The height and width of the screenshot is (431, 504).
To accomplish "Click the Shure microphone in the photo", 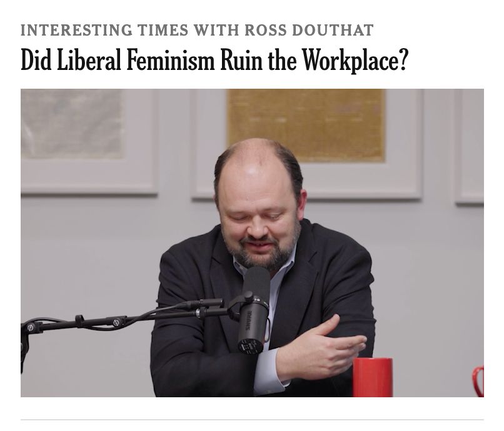I will pos(254,311).
